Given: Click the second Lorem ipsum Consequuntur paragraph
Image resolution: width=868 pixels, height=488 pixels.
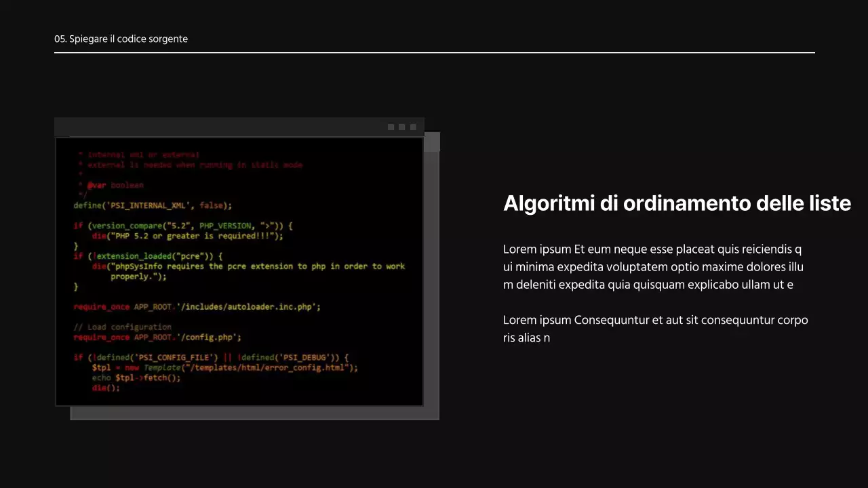Looking at the screenshot, I should pyautogui.click(x=655, y=329).
